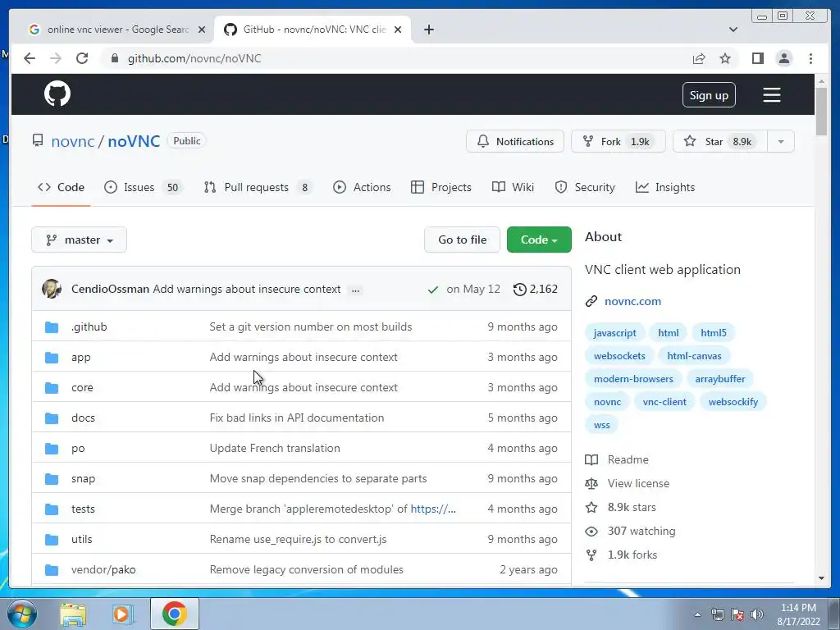Open the Readme link in About
This screenshot has width=840, height=630.
click(x=628, y=459)
